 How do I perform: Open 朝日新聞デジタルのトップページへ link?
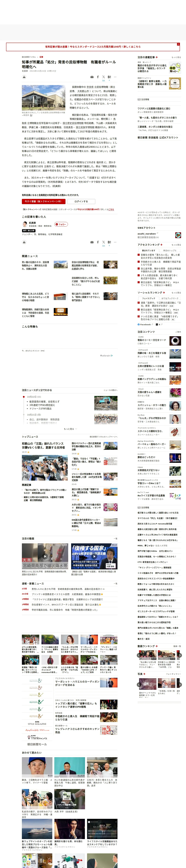click(x=104, y=437)
